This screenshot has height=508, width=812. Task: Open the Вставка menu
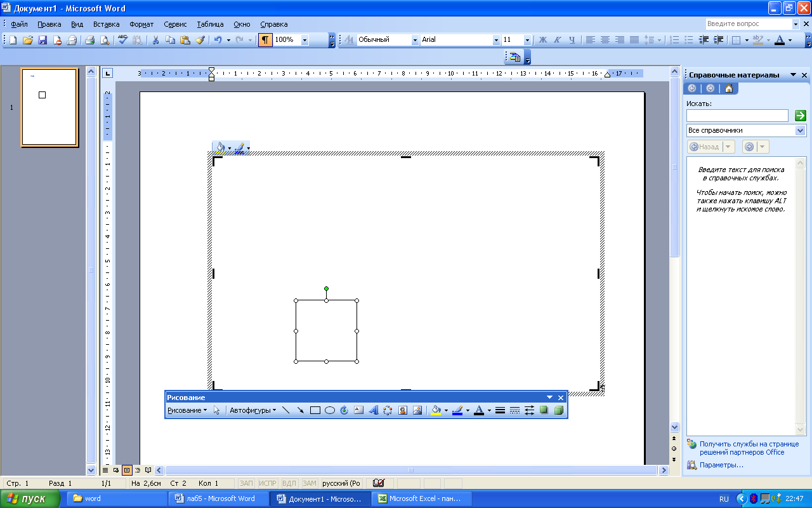(106, 24)
